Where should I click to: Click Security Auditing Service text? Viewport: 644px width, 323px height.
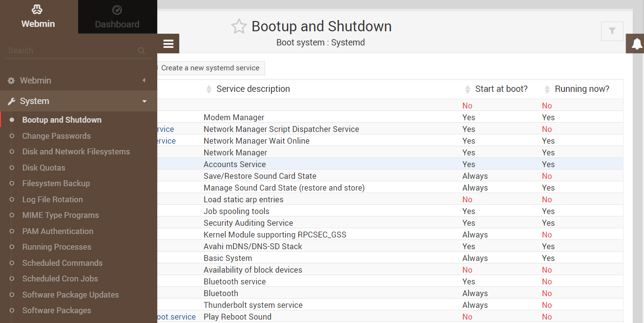249,223
